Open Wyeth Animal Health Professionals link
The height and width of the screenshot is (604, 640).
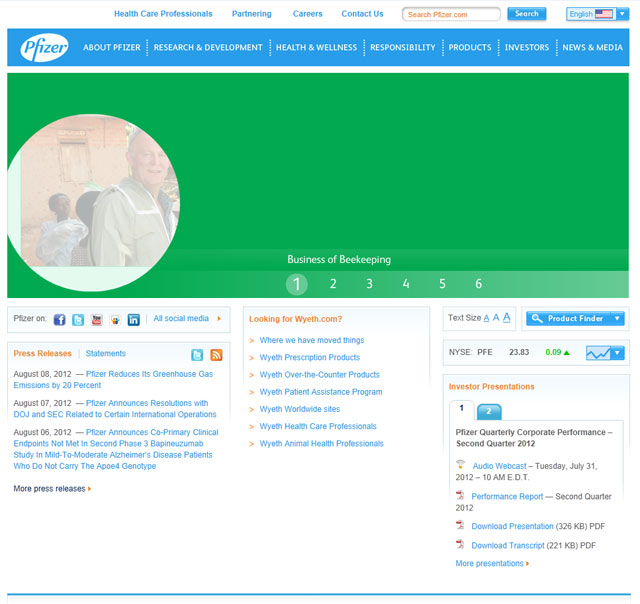pos(322,443)
